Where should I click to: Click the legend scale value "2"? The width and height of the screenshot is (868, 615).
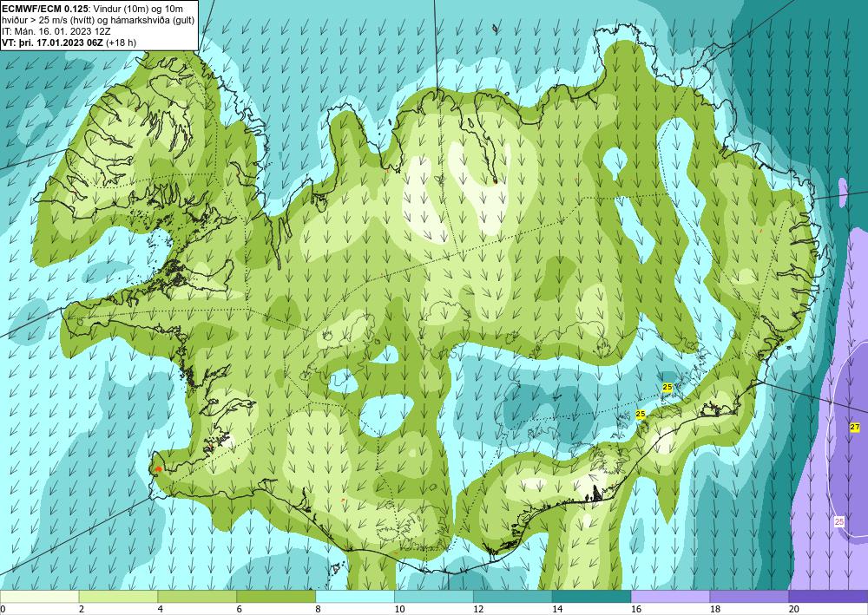coord(82,609)
